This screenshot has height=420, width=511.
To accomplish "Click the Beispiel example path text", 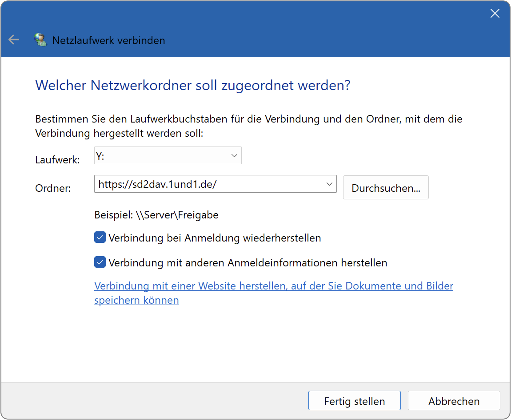I will pyautogui.click(x=156, y=214).
